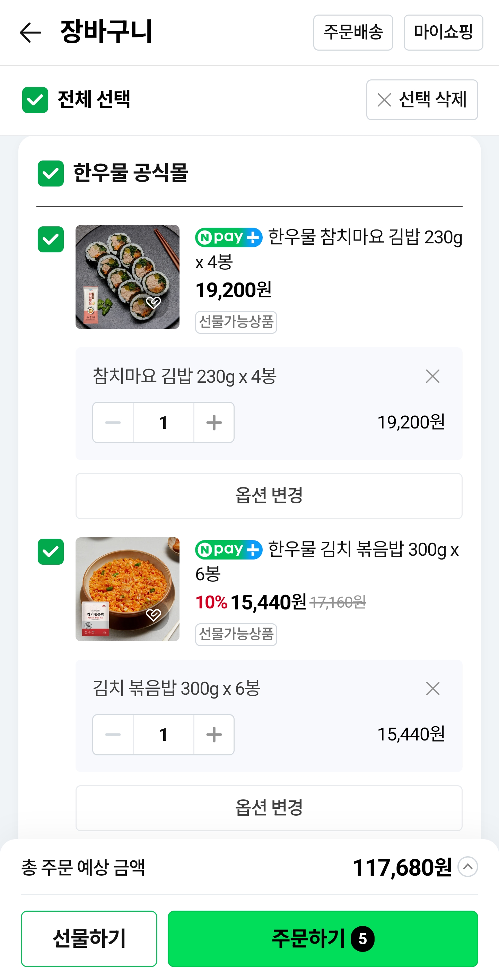Deselect the 김치 볶음밥 item checkbox
Screen dimensions: 499x980
click(x=51, y=551)
